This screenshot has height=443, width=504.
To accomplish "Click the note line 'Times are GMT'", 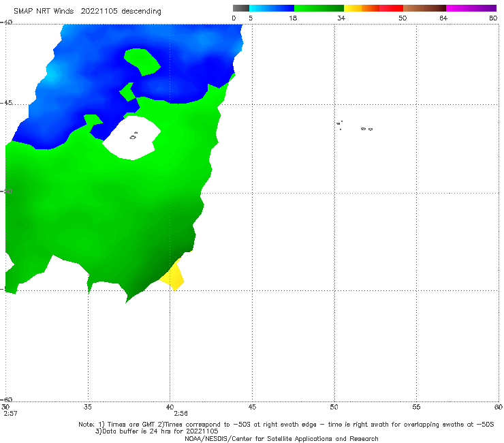I will point(131,425).
